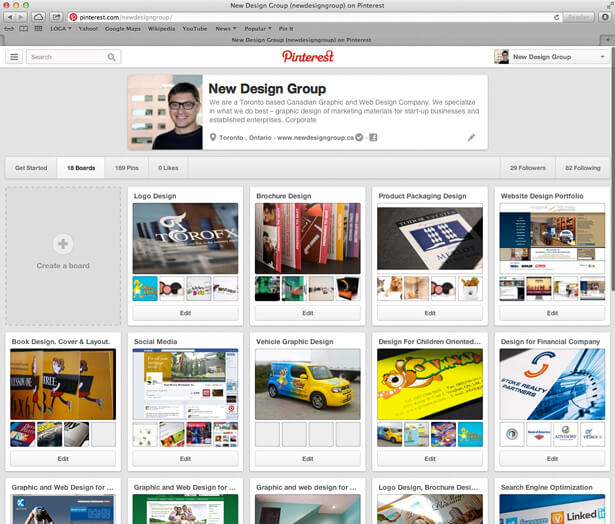Open the 0 Likes tab
Viewport: 615px width, 524px height.
pos(168,168)
